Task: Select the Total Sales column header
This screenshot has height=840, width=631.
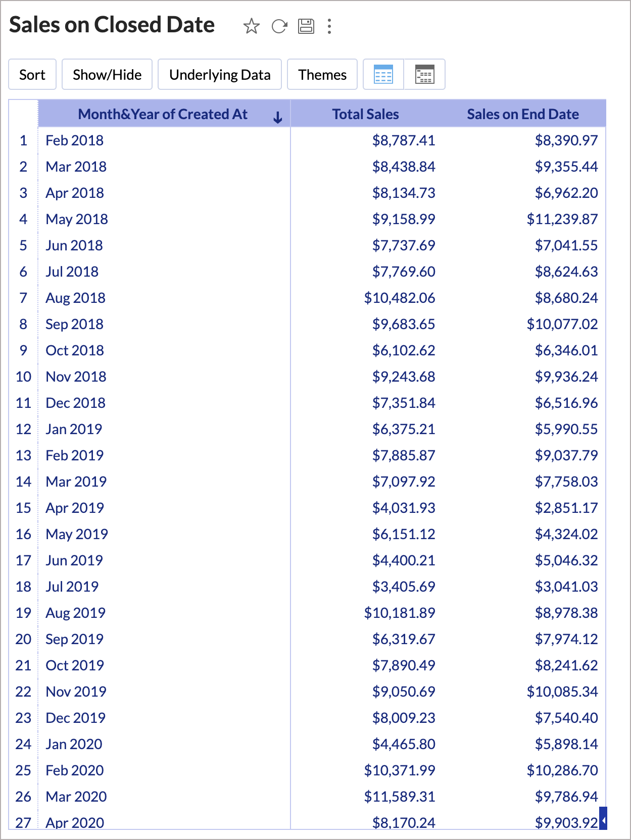Action: click(x=365, y=114)
